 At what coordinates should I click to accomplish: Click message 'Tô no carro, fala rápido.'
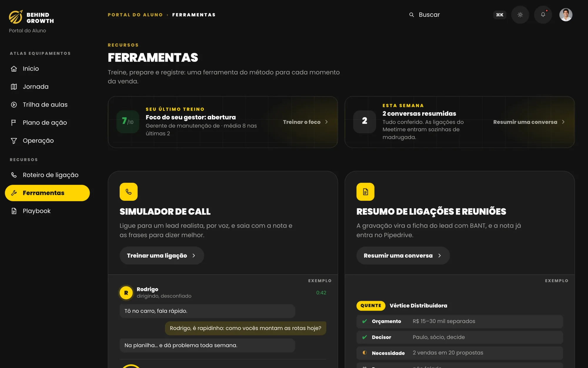click(207, 311)
